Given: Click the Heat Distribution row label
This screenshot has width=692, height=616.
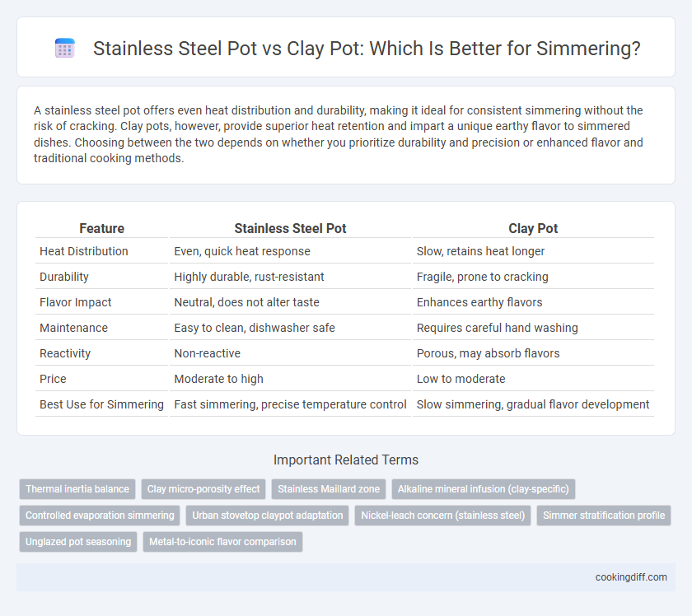Looking at the screenshot, I should click(x=84, y=251).
